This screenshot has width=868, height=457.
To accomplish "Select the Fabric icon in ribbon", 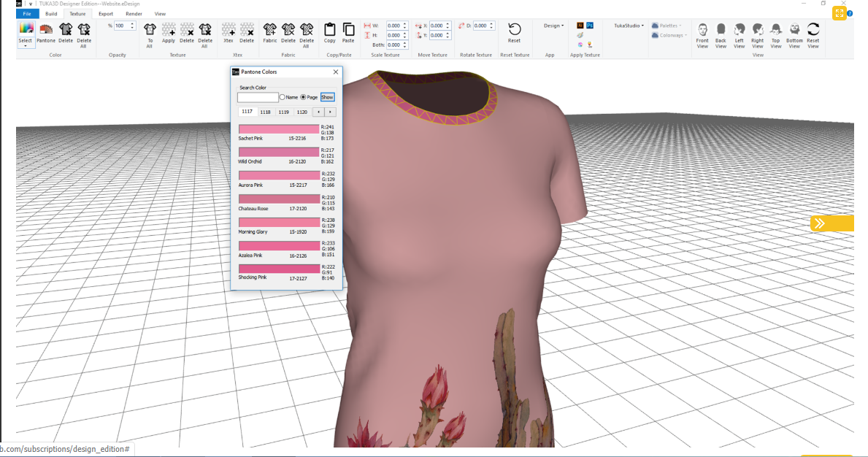I will coord(270,33).
